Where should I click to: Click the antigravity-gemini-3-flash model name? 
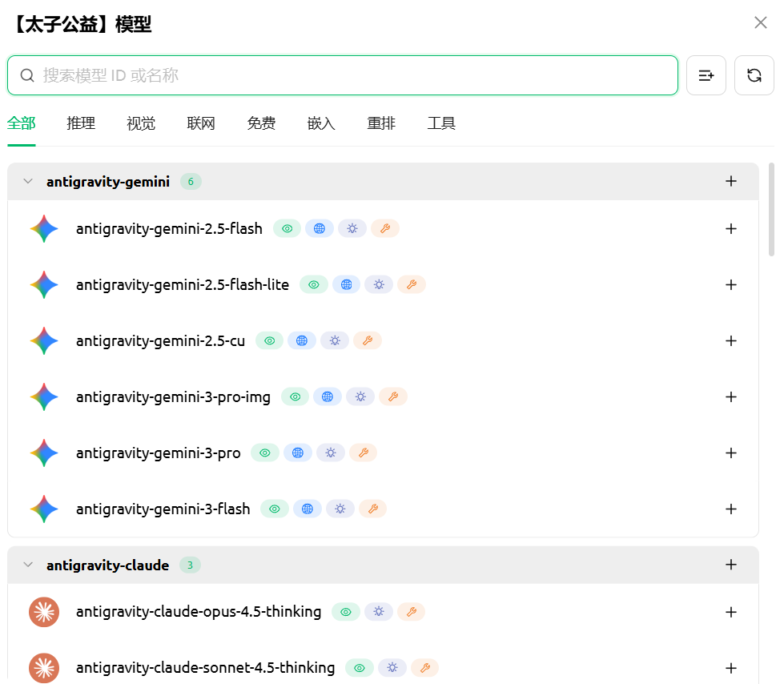(163, 509)
